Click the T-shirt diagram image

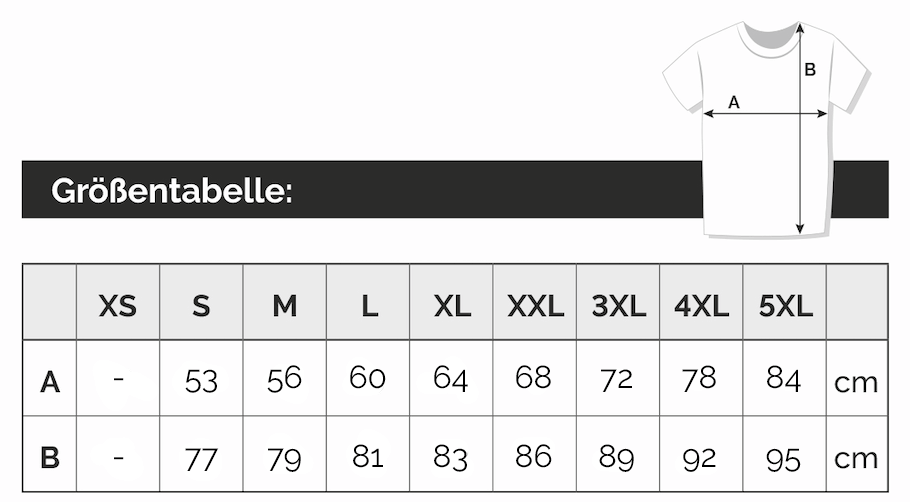766,125
